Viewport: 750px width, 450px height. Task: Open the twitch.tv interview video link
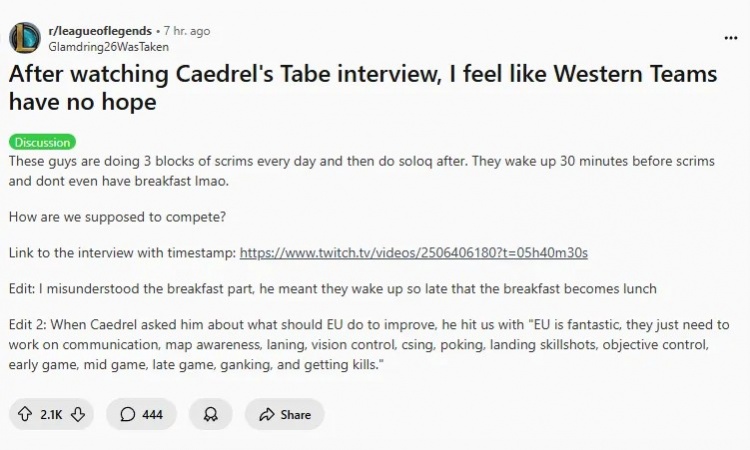tap(413, 253)
